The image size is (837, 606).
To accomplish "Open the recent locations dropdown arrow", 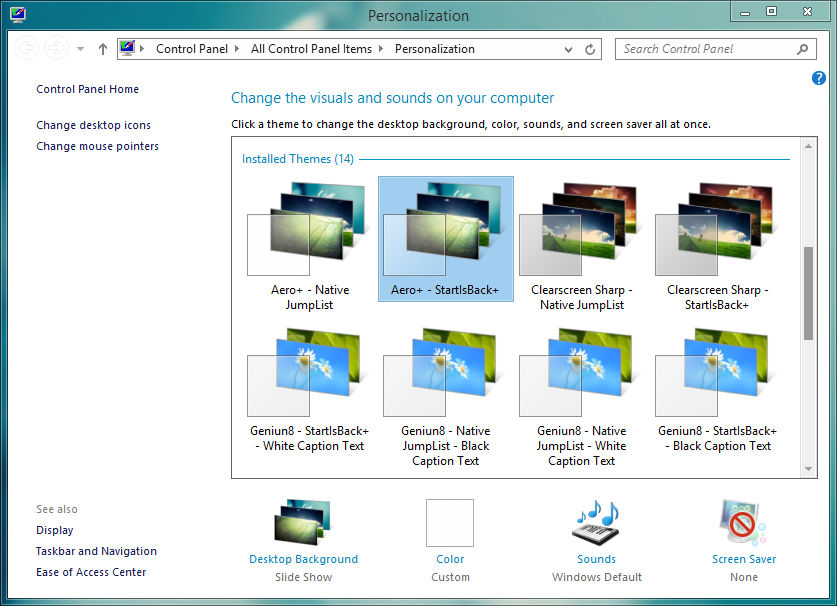I will click(81, 49).
